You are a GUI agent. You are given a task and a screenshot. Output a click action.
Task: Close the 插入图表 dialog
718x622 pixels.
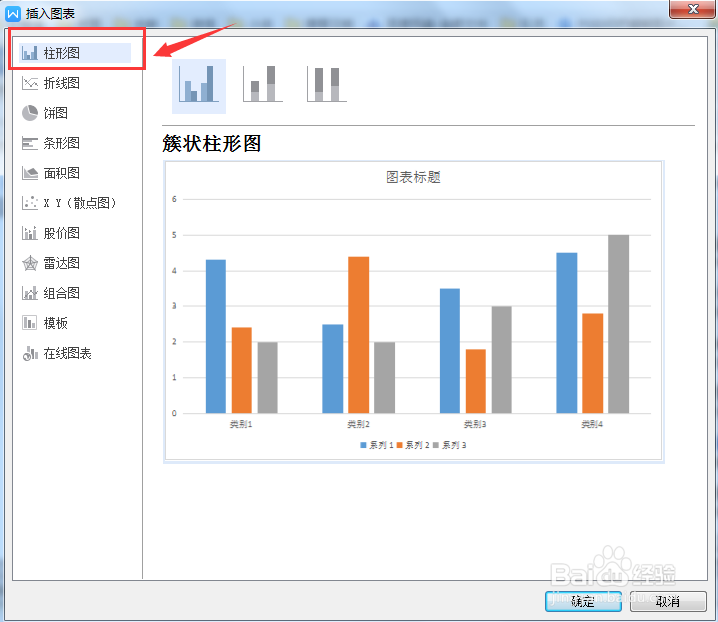[693, 9]
